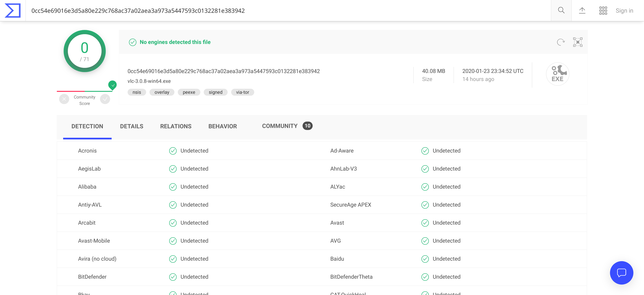Viewport: 644px width, 295px height.
Task: Click the green community score marker
Action: 112,85
